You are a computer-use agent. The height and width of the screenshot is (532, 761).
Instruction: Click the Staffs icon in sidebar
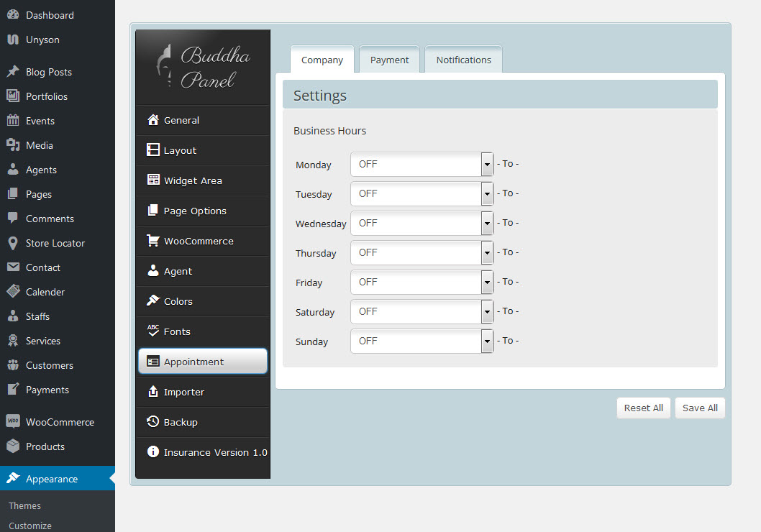(x=13, y=316)
